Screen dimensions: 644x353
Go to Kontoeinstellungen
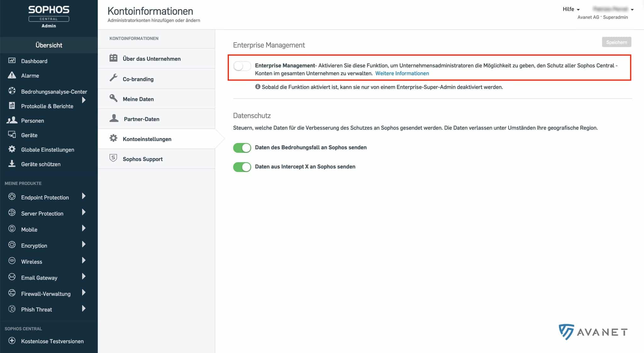[x=156, y=139]
